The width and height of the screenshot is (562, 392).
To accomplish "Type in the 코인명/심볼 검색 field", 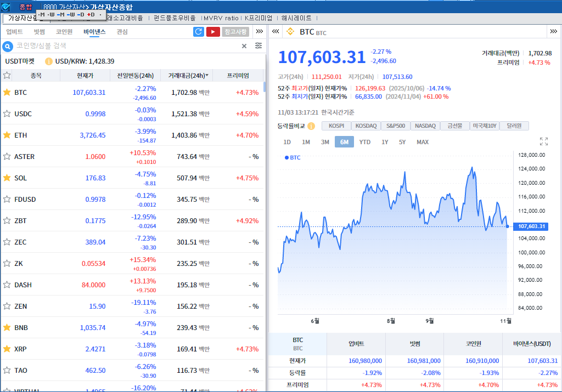I will [126, 46].
